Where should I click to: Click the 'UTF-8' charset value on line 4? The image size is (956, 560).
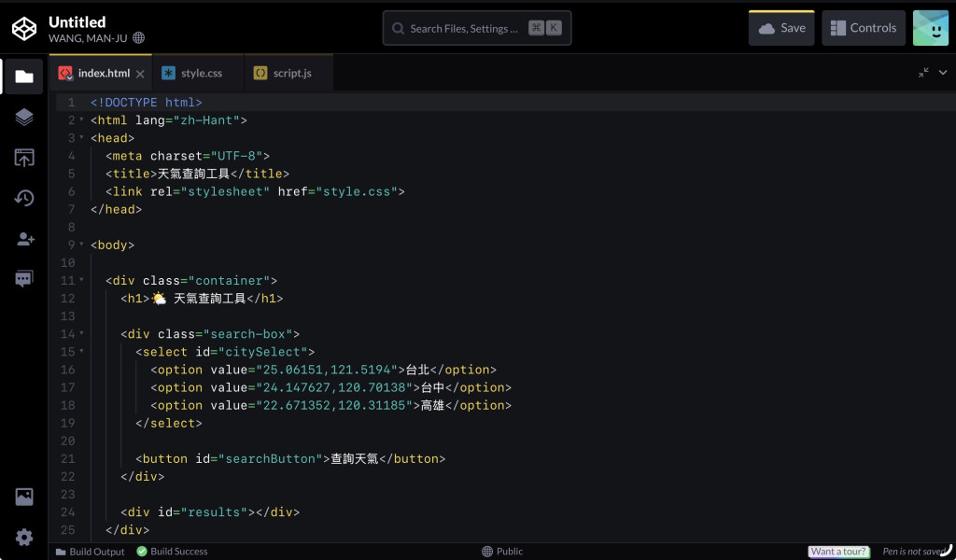(x=236, y=156)
